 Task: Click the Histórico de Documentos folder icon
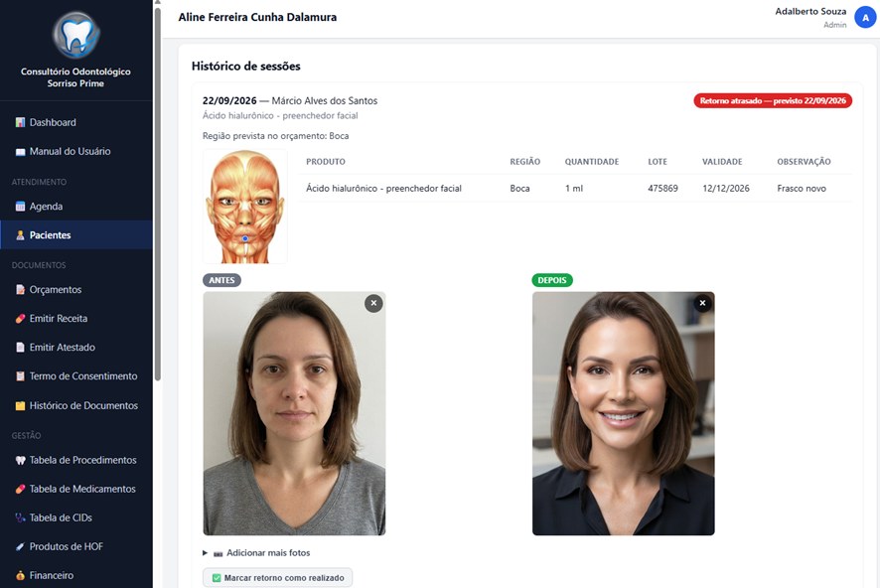point(20,405)
